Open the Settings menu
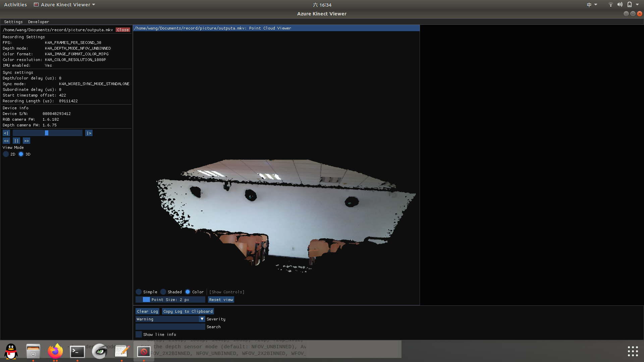The height and width of the screenshot is (362, 644). [x=13, y=21]
